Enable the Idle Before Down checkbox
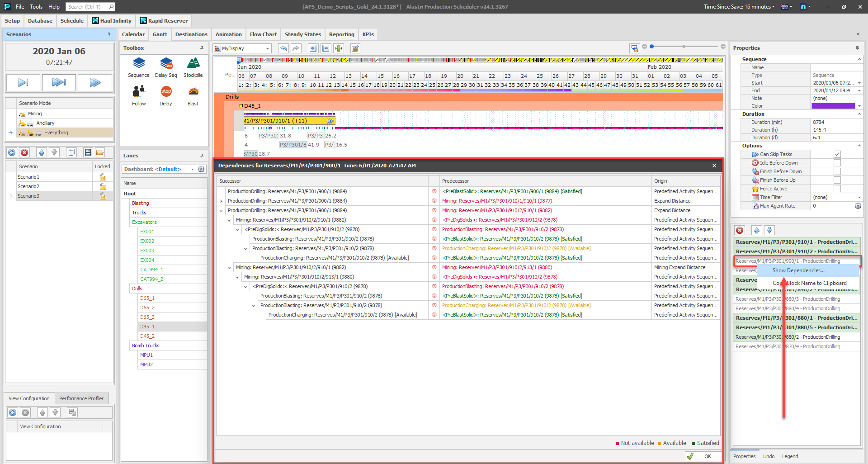This screenshot has height=464, width=868. click(837, 163)
